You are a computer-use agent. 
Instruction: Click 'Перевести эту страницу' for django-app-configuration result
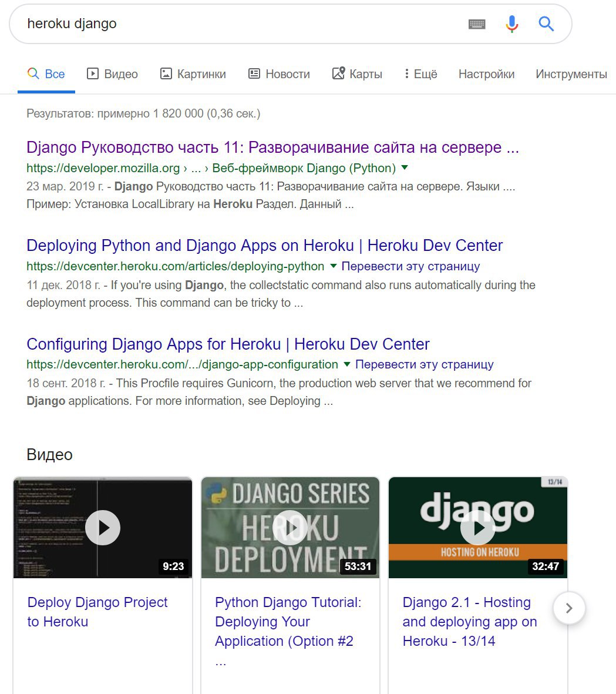(x=425, y=365)
